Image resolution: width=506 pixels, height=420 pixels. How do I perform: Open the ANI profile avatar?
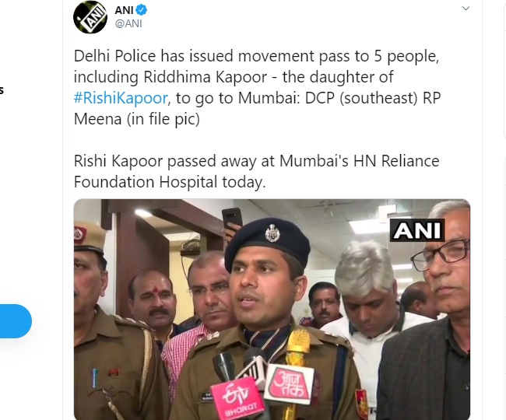[x=90, y=17]
